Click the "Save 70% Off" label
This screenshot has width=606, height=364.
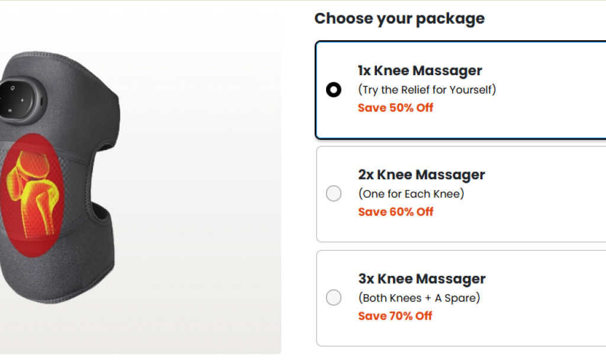click(395, 316)
